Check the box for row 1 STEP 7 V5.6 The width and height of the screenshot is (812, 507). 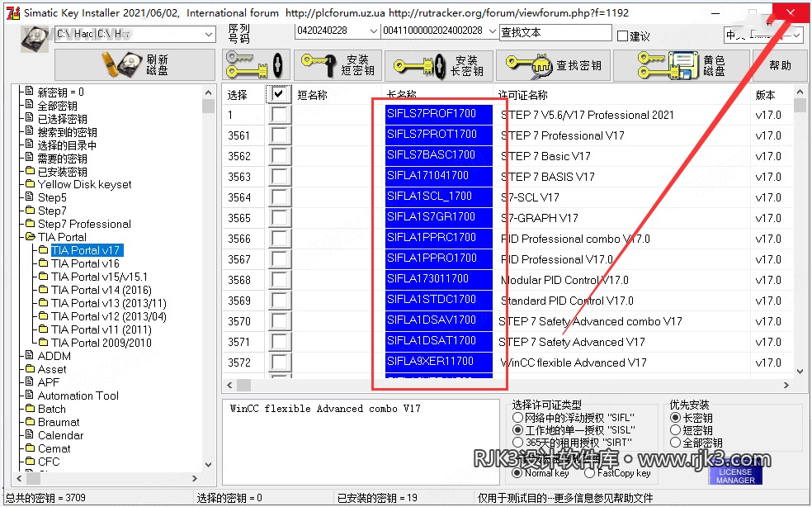[279, 115]
